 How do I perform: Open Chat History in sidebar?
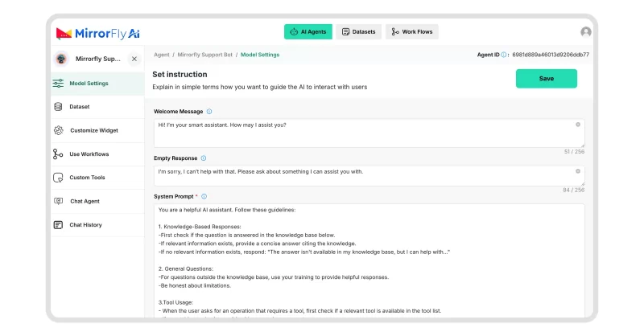[97, 225]
